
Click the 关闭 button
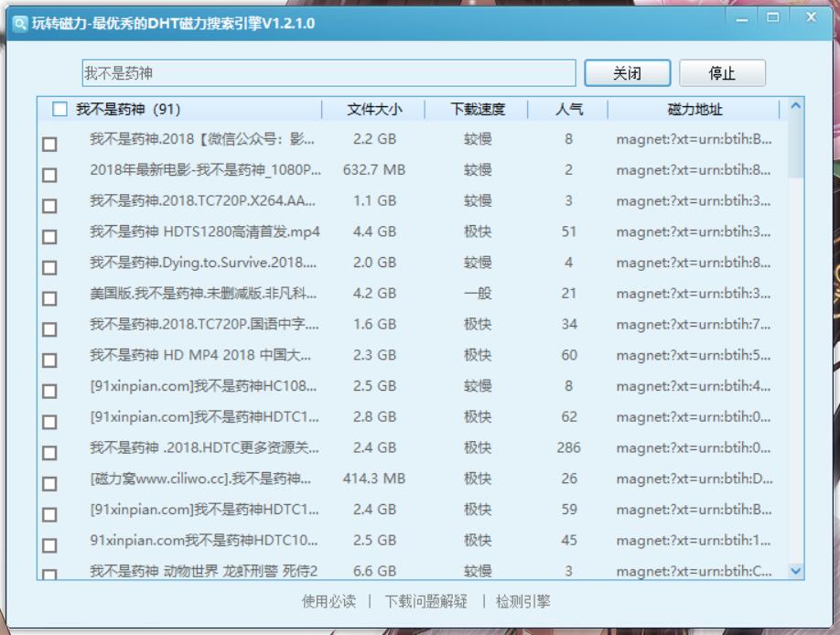628,73
